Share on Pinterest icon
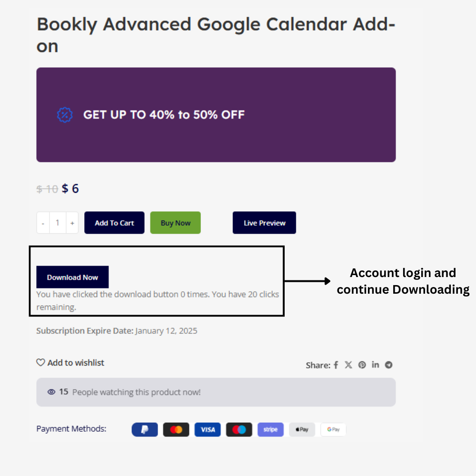 tap(362, 365)
